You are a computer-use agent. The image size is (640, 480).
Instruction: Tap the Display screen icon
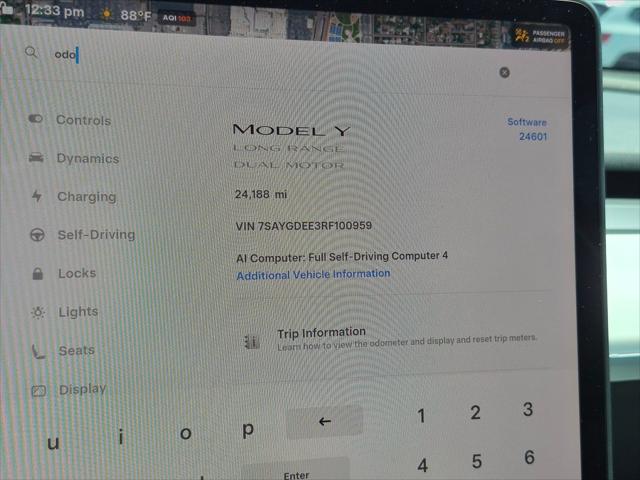pyautogui.click(x=39, y=391)
